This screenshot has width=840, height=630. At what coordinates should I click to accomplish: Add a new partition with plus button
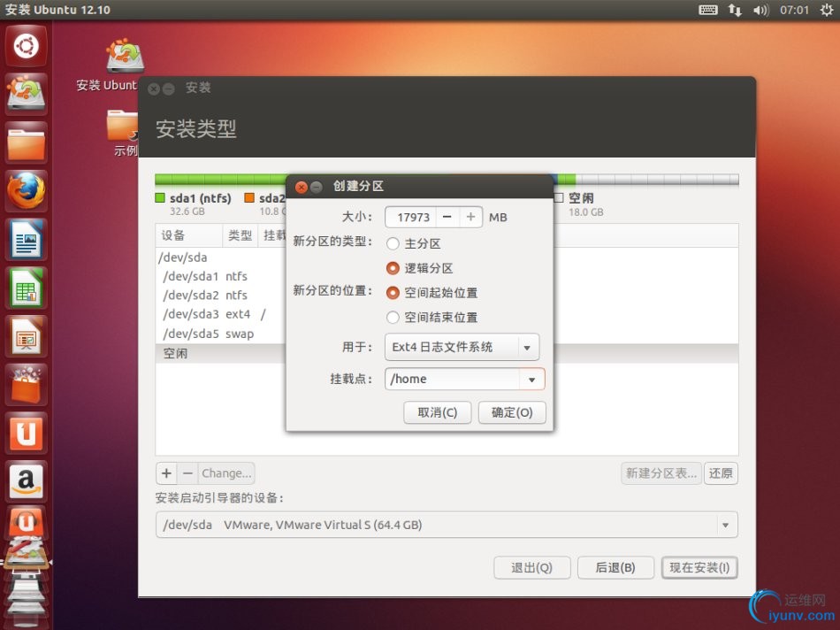pos(166,473)
